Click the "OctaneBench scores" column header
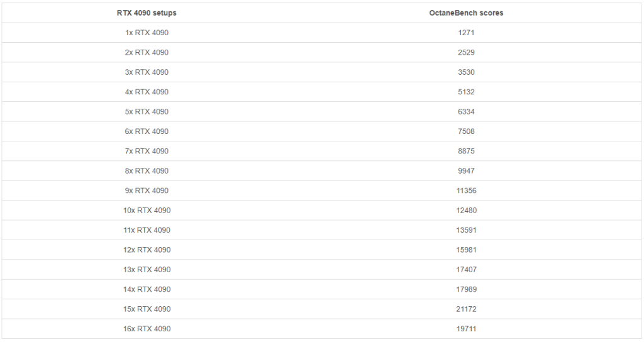The width and height of the screenshot is (644, 342). click(x=466, y=13)
